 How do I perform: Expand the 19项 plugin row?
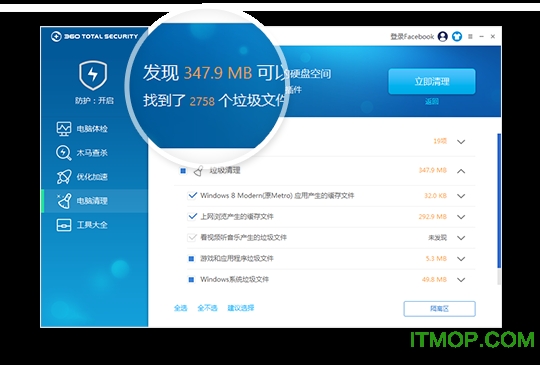click(461, 142)
